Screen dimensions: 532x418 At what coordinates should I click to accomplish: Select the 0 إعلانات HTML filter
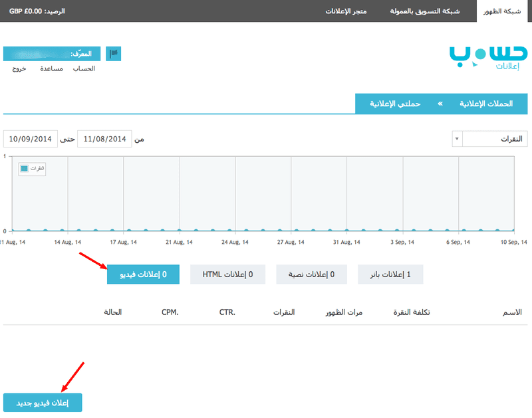coord(227,274)
